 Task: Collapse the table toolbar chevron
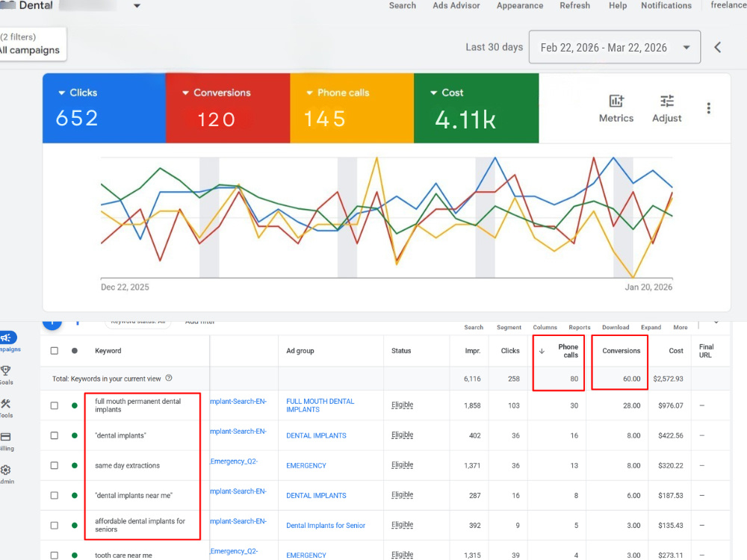point(716,323)
